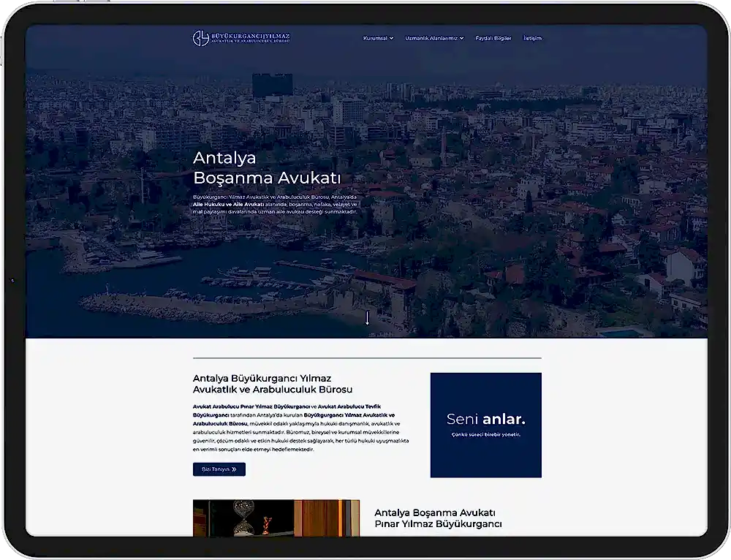Click the Antalya Büyükurgancı Yılmaz Avukatlık section heading

click(x=273, y=384)
